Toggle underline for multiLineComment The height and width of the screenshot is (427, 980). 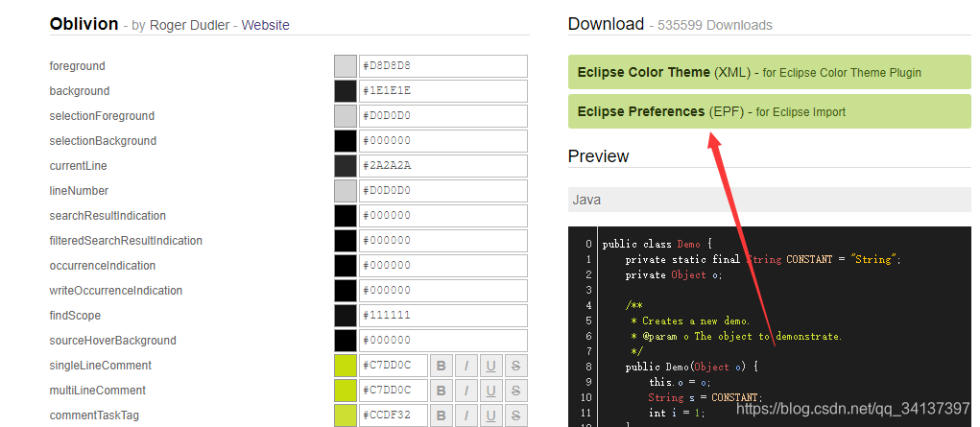490,391
